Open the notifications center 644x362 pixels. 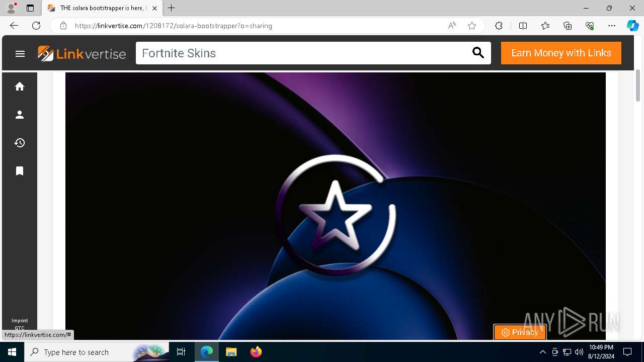[x=627, y=352]
